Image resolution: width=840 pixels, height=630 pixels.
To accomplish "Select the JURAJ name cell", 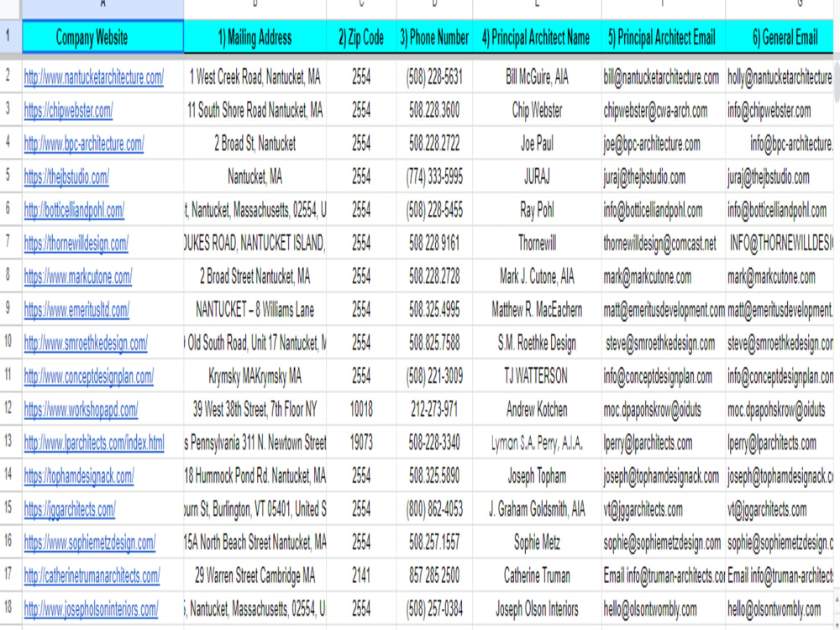I will click(537, 177).
